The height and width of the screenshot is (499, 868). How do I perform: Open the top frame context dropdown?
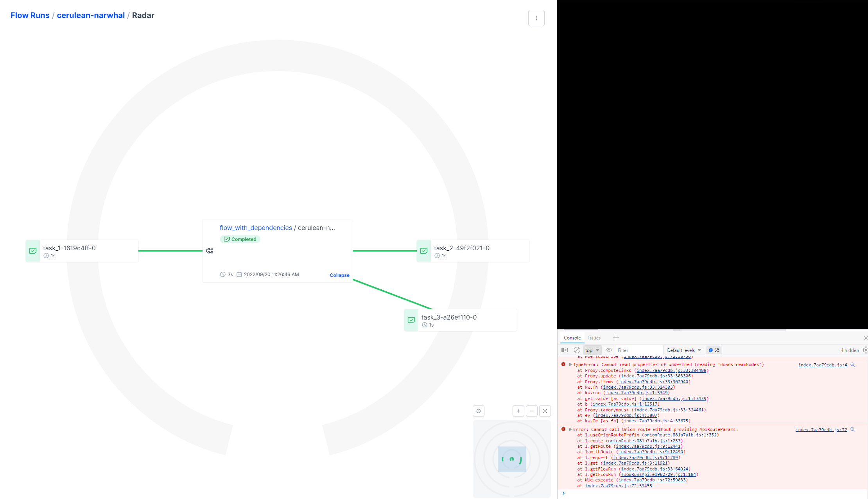[x=592, y=350]
